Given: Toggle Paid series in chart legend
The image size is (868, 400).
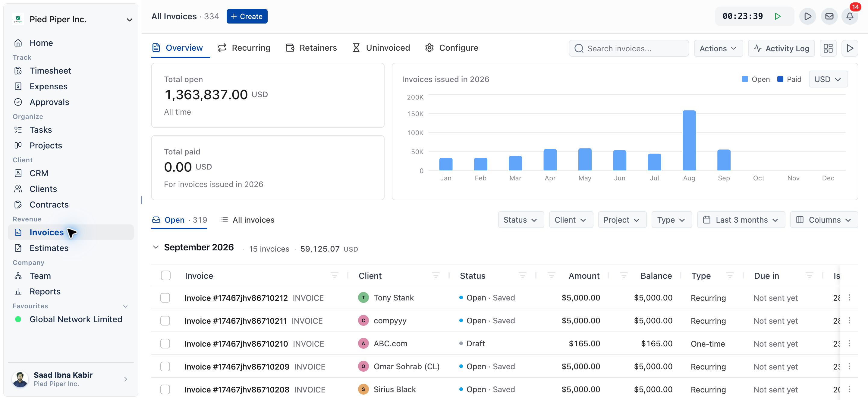Looking at the screenshot, I should 789,79.
